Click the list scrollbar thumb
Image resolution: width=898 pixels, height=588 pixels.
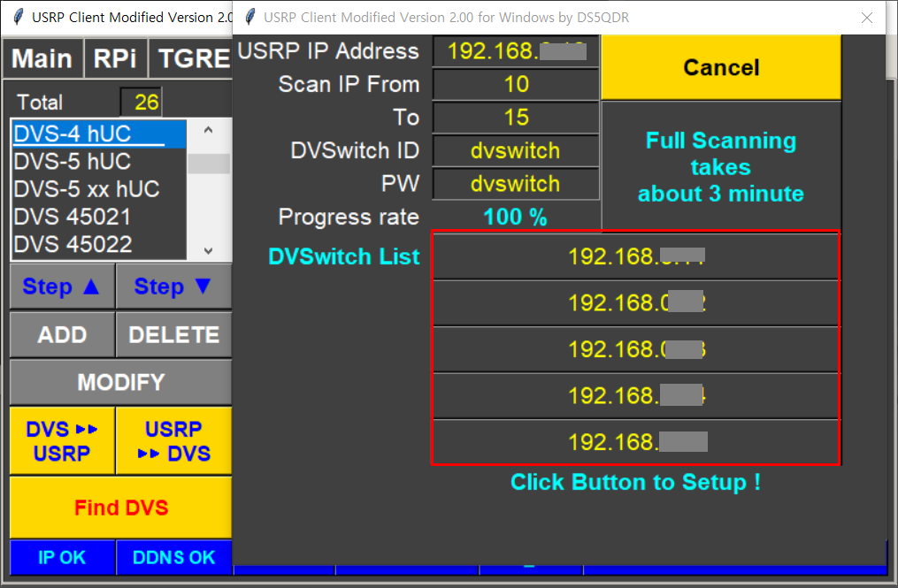tap(209, 164)
